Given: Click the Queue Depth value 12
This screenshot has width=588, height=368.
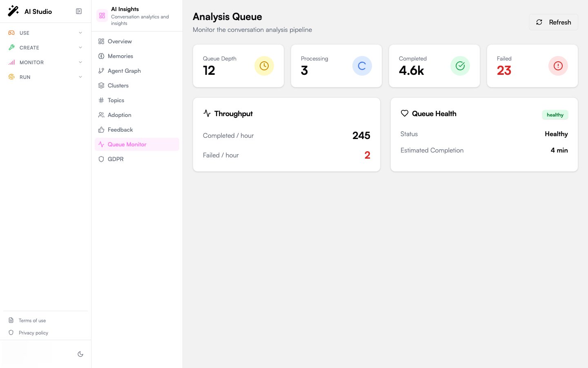Looking at the screenshot, I should click(x=209, y=70).
